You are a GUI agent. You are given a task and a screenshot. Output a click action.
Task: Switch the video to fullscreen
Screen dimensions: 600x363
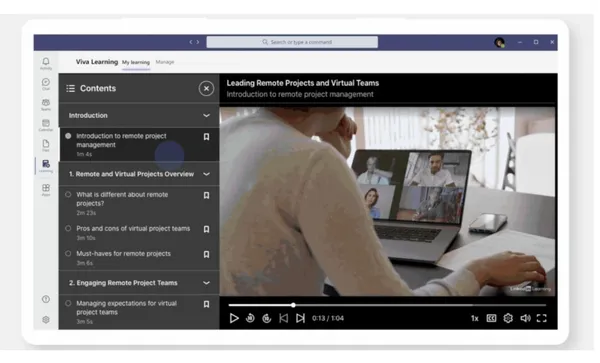pyautogui.click(x=541, y=318)
